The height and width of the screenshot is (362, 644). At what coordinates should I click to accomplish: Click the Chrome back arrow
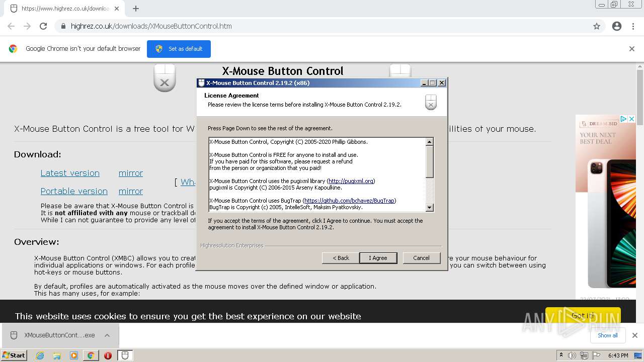coord(11,26)
